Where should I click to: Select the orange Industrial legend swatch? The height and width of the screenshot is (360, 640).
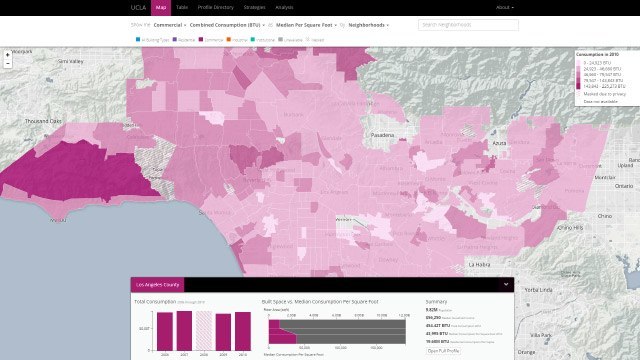[229, 40]
